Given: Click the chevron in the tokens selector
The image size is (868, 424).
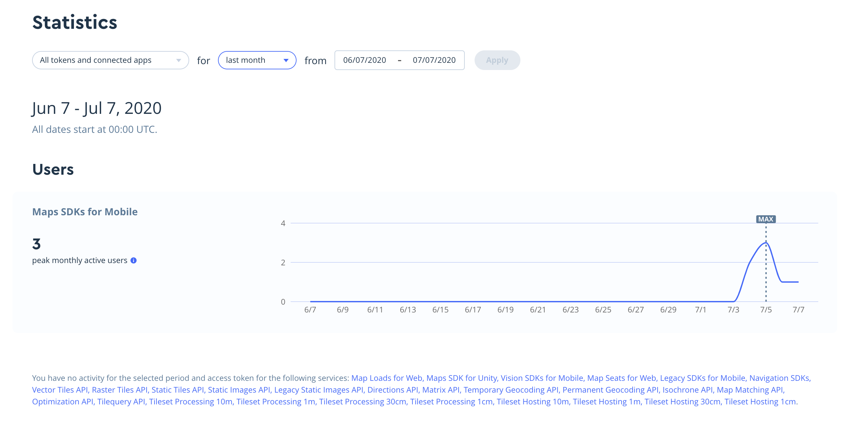Looking at the screenshot, I should 179,60.
